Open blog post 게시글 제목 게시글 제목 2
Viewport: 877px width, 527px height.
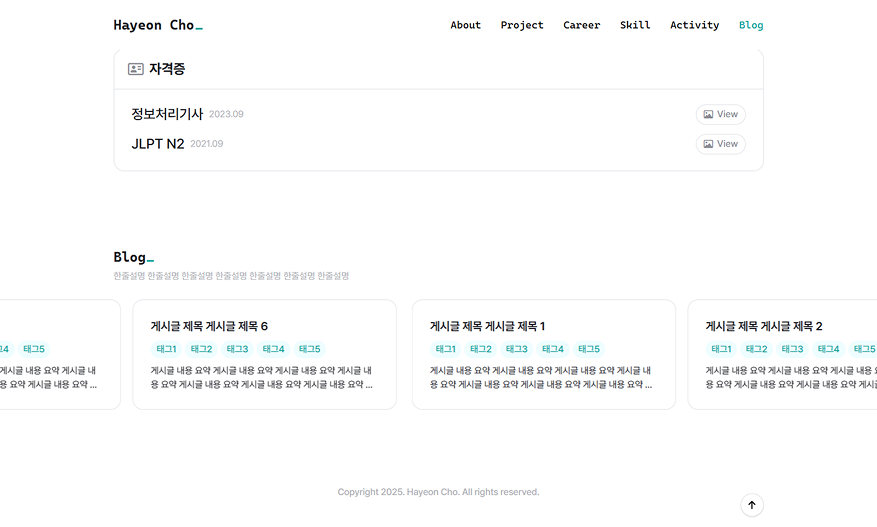pos(764,326)
